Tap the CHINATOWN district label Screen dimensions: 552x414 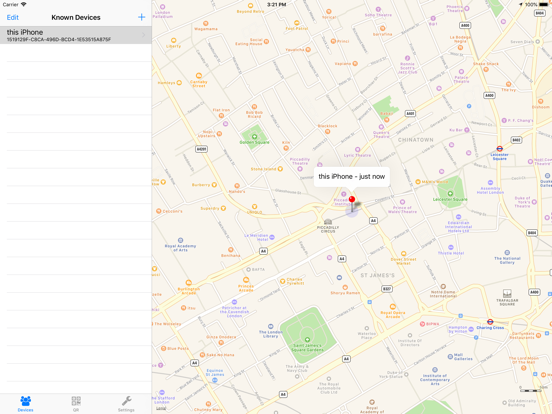[415, 140]
